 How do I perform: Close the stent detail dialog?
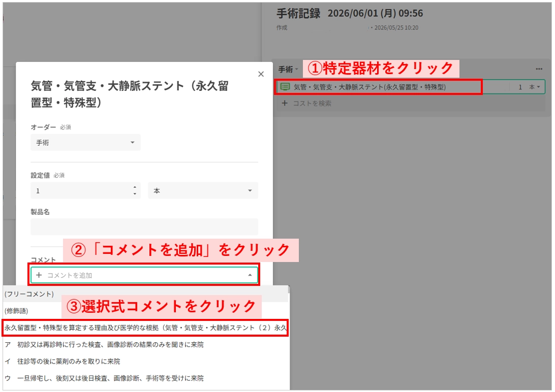pos(261,74)
